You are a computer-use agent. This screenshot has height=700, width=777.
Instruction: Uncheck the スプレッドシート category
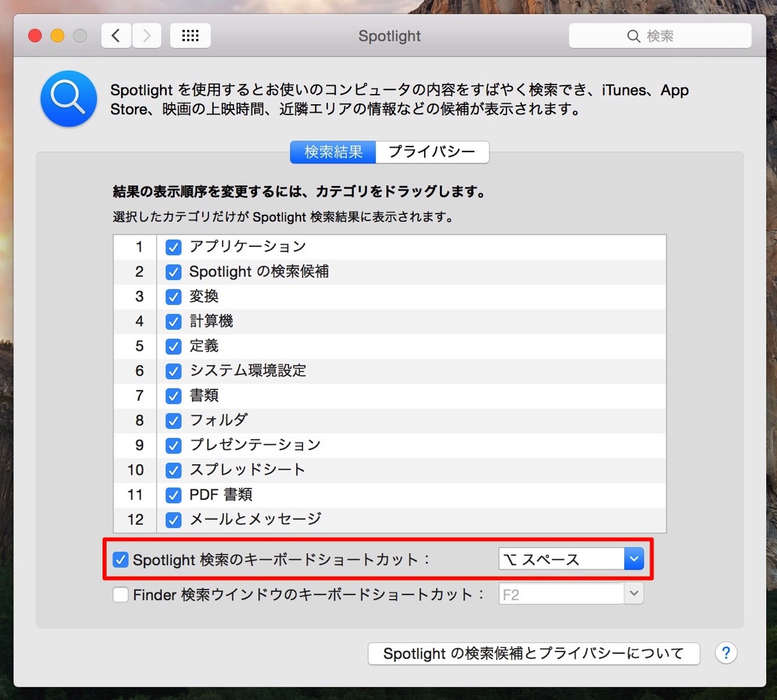pyautogui.click(x=173, y=471)
